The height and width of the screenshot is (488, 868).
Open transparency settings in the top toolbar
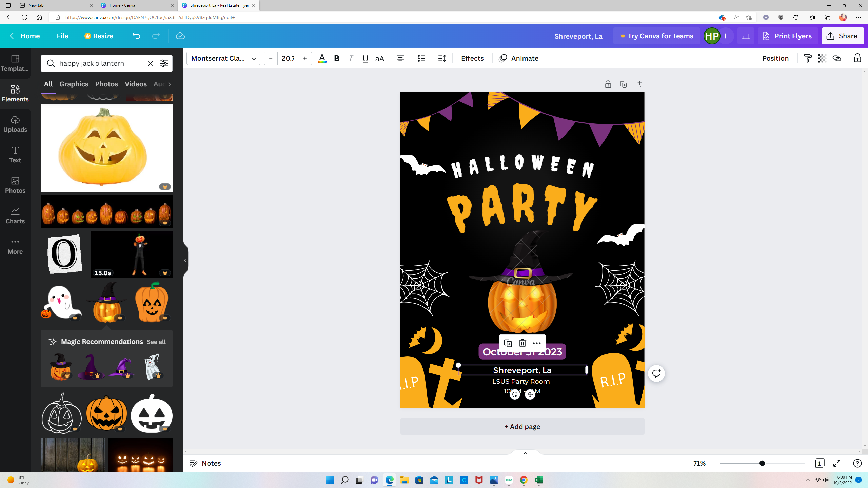pos(822,58)
